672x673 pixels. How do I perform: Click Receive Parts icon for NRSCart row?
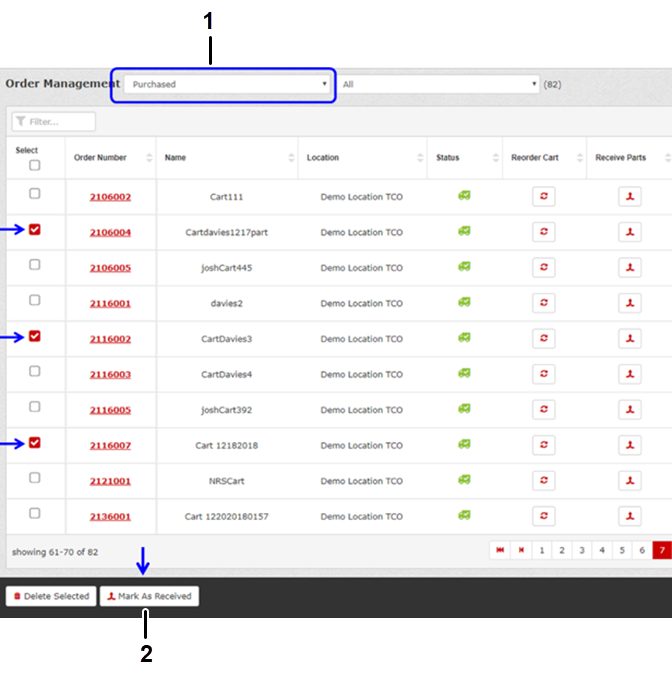[x=629, y=481]
